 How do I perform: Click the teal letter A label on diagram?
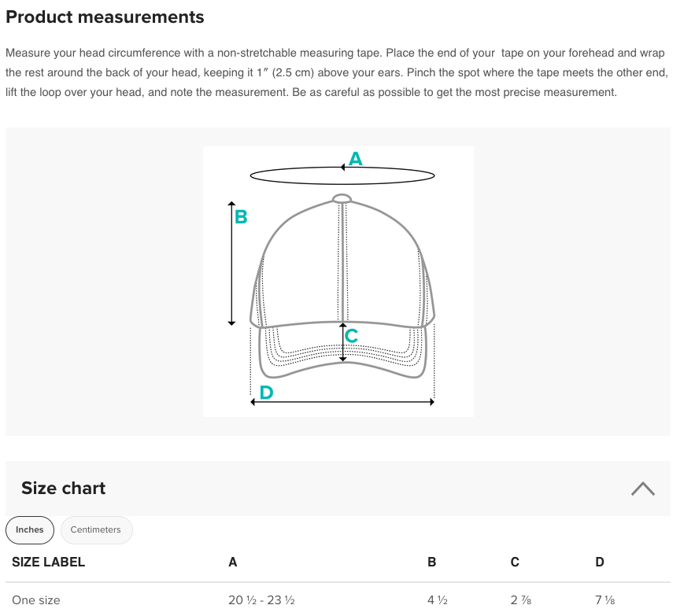(356, 159)
